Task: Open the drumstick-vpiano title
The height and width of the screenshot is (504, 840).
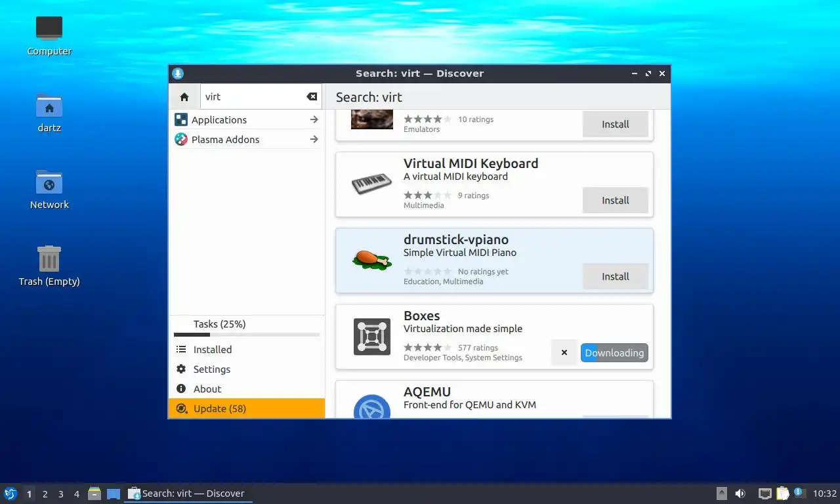Action: point(456,240)
